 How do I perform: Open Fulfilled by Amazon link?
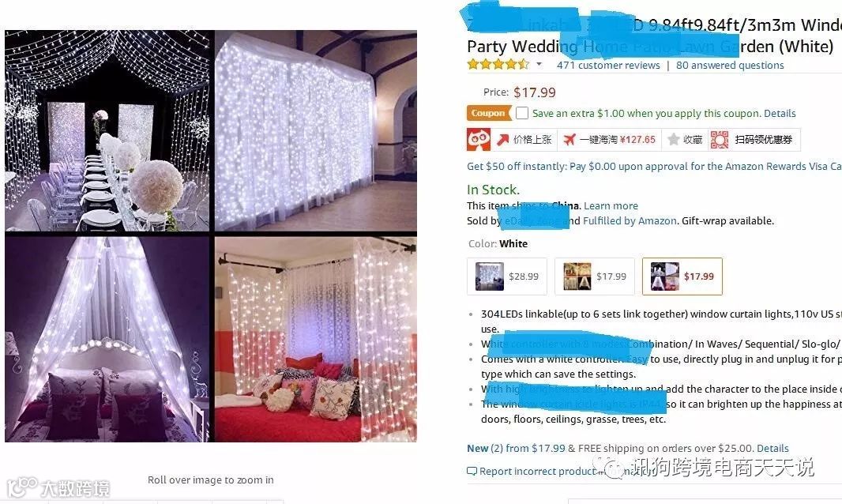(x=630, y=221)
